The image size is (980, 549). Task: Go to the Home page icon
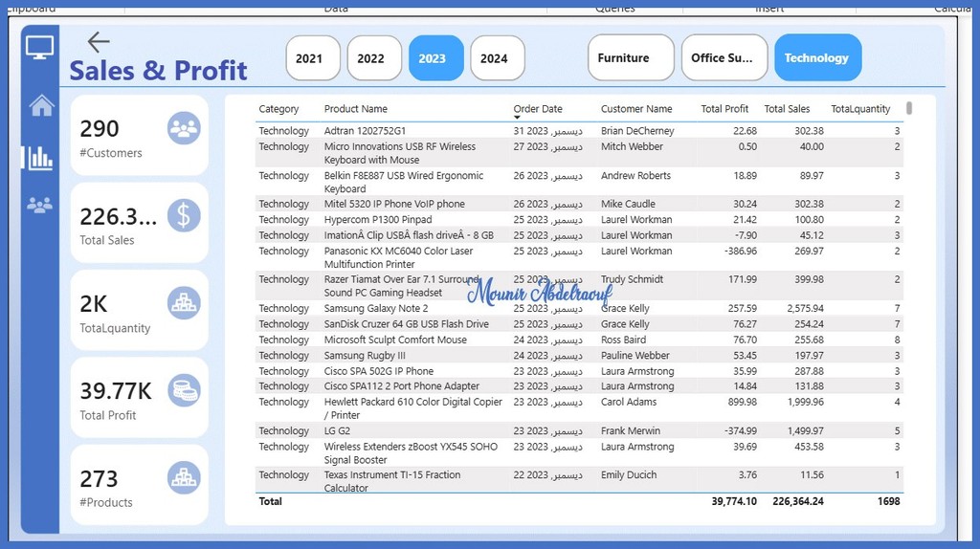41,105
